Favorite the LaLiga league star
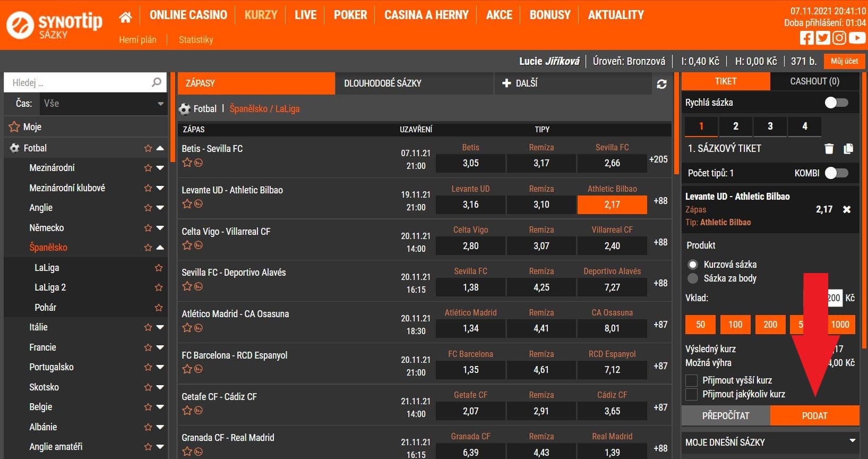Screen dimensions: 868x459 point(158,268)
